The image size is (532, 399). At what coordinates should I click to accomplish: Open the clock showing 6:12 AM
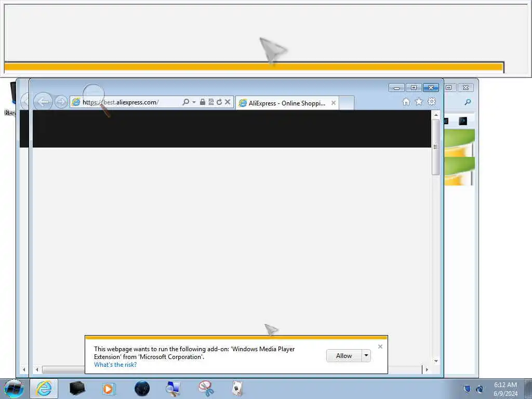tap(506, 389)
